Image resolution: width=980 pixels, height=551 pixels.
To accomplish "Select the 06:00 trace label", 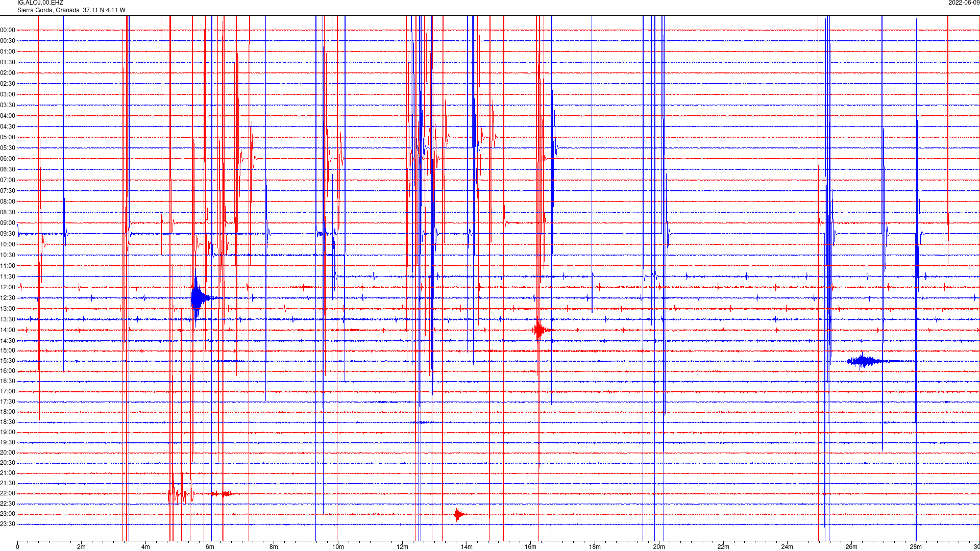I will click(x=8, y=159).
